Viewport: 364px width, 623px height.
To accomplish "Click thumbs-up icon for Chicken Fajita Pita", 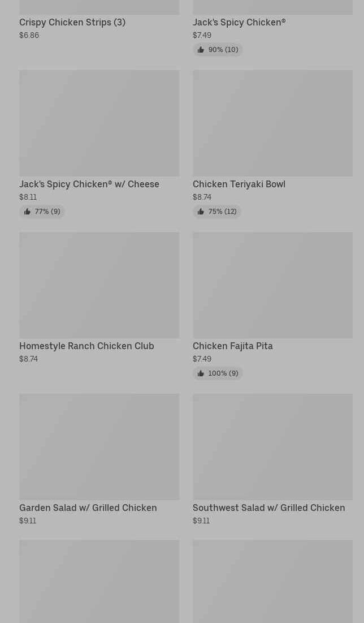I will click(x=201, y=373).
